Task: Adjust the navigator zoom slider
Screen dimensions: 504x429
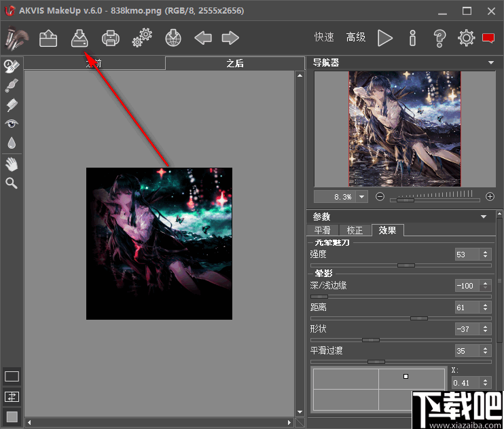Action: click(406, 200)
